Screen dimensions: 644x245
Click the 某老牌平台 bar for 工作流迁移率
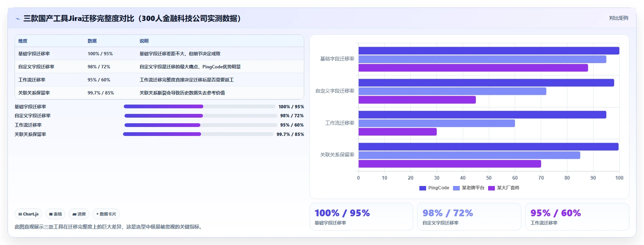tap(437, 123)
